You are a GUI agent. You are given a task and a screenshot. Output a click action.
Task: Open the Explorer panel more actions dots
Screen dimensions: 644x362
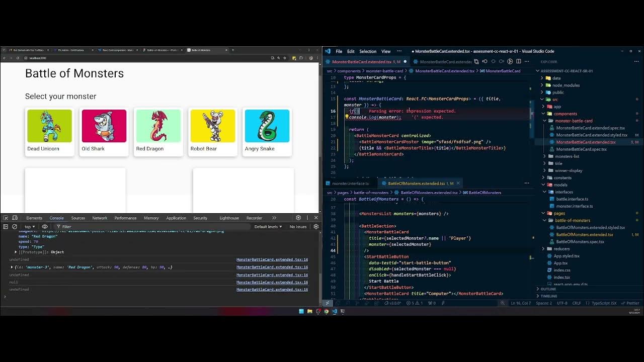[637, 61]
